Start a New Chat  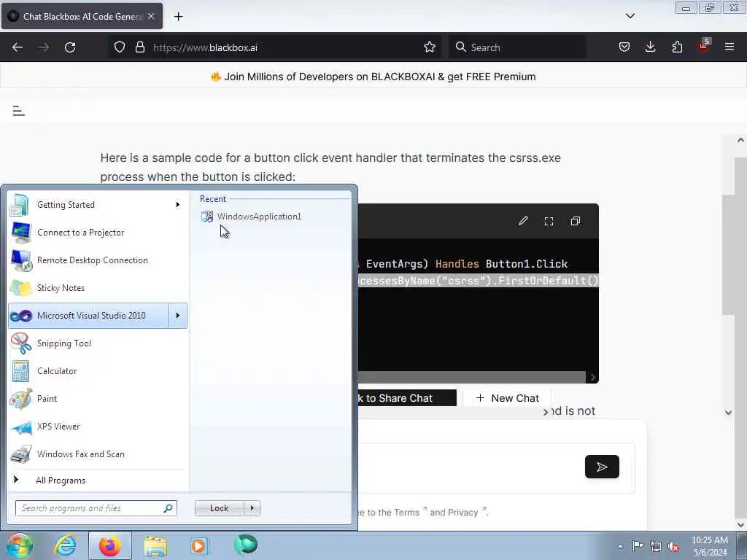pos(508,398)
